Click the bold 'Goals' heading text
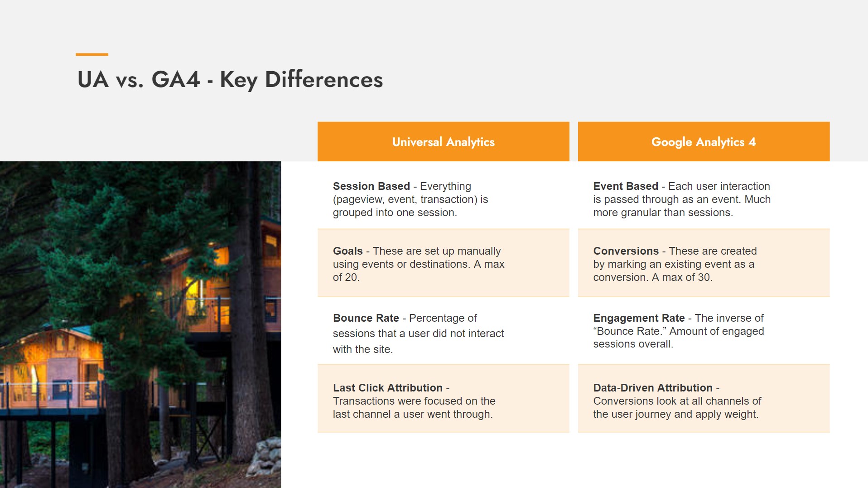 347,251
